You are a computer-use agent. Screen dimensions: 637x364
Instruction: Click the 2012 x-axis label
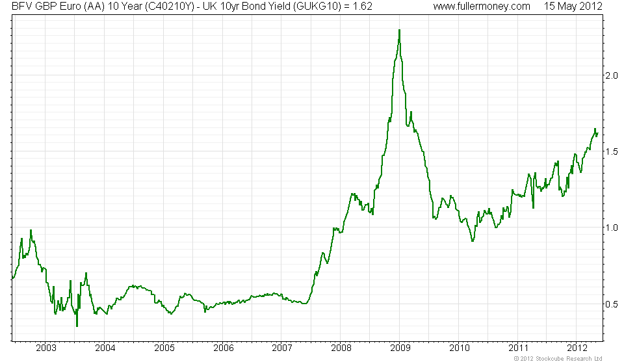577,348
